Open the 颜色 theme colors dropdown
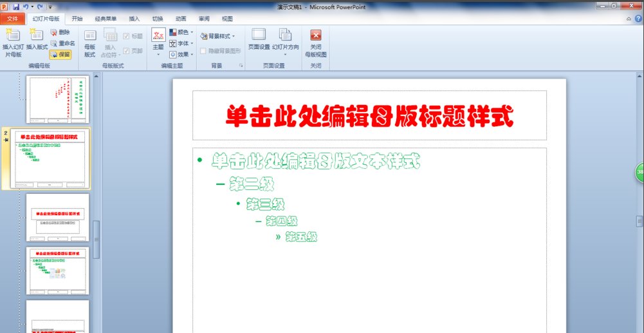This screenshot has height=333, width=644. 181,32
